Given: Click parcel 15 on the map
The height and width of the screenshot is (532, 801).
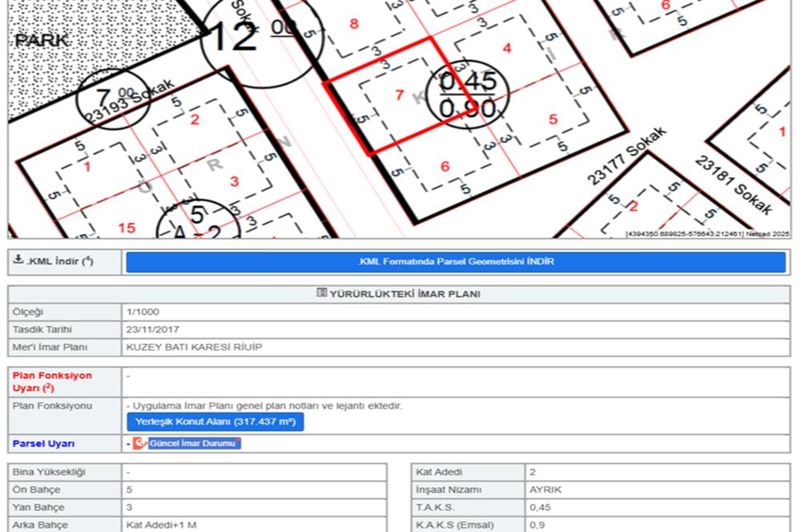Looking at the screenshot, I should coord(127,228).
